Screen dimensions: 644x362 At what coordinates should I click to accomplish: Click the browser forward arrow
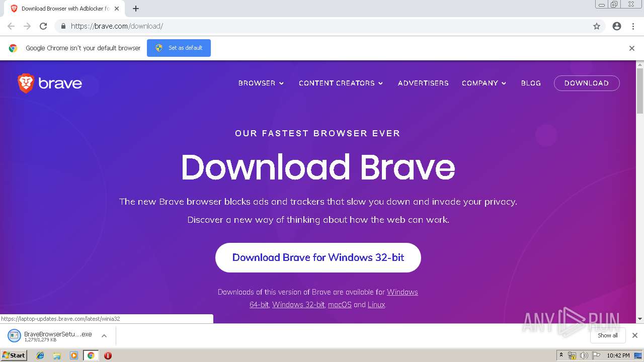pos(27,26)
